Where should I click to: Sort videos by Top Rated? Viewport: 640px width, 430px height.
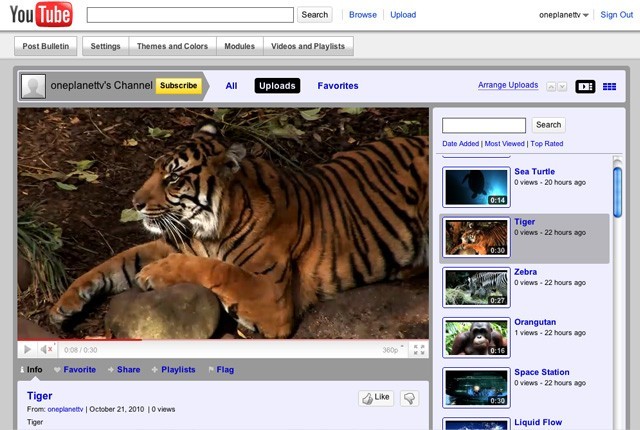(547, 144)
